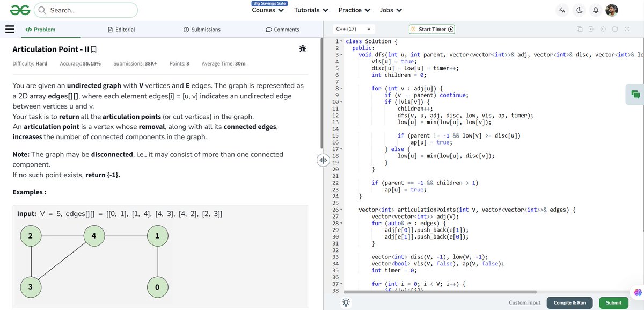The image size is (644, 310).
Task: Open the Courses dropdown menu
Action: (268, 10)
